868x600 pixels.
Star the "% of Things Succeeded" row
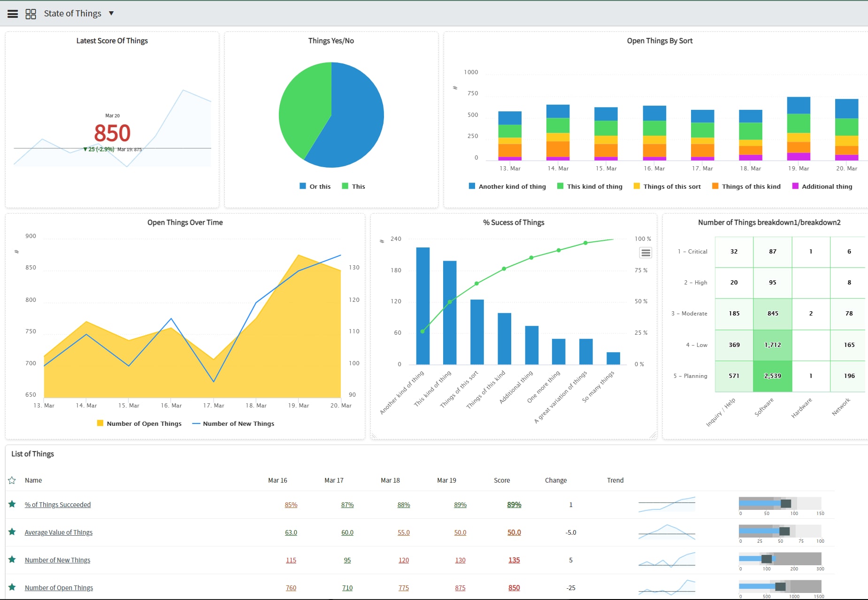12,504
